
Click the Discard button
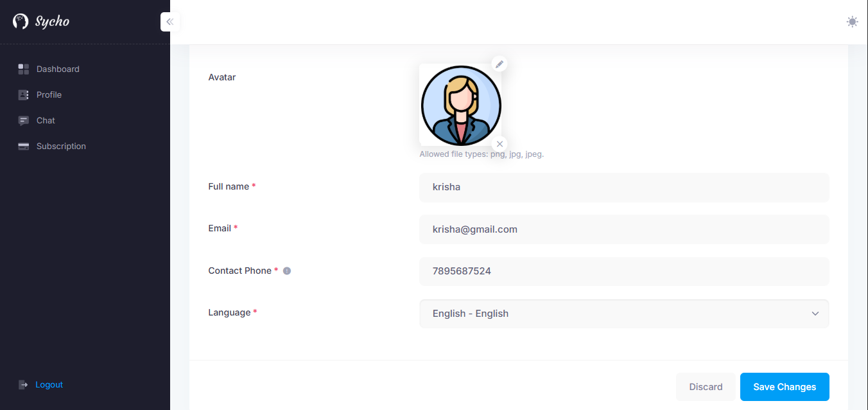[706, 387]
